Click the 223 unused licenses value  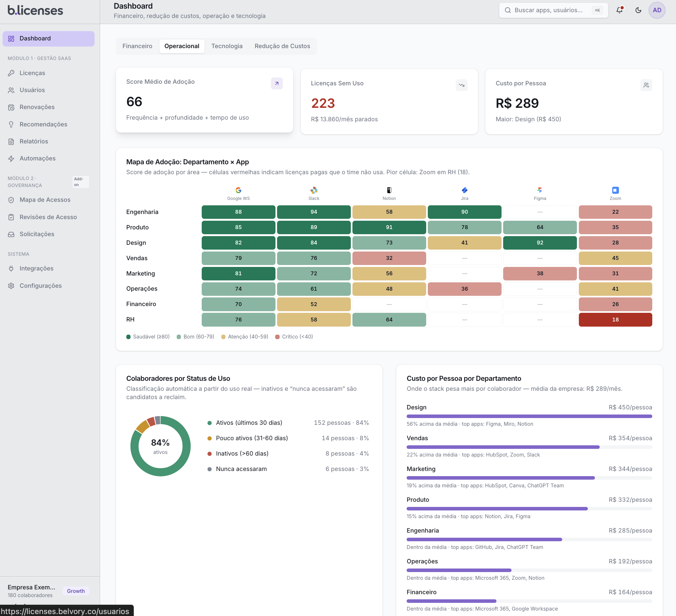pos(323,103)
